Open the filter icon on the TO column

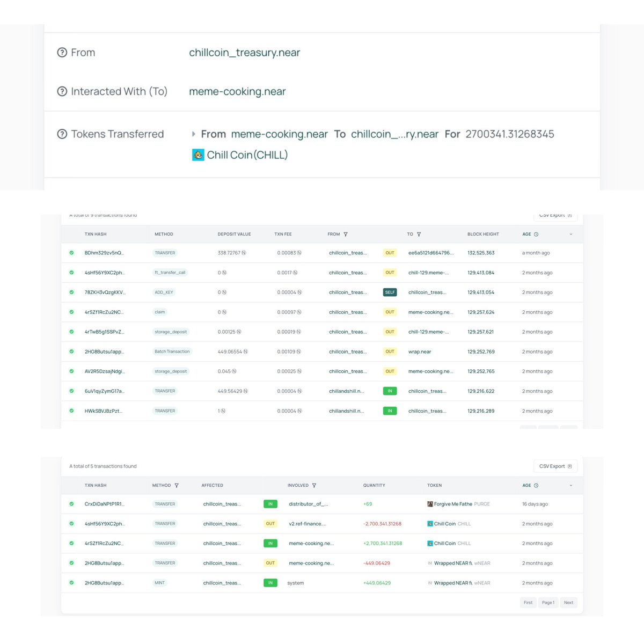point(418,234)
